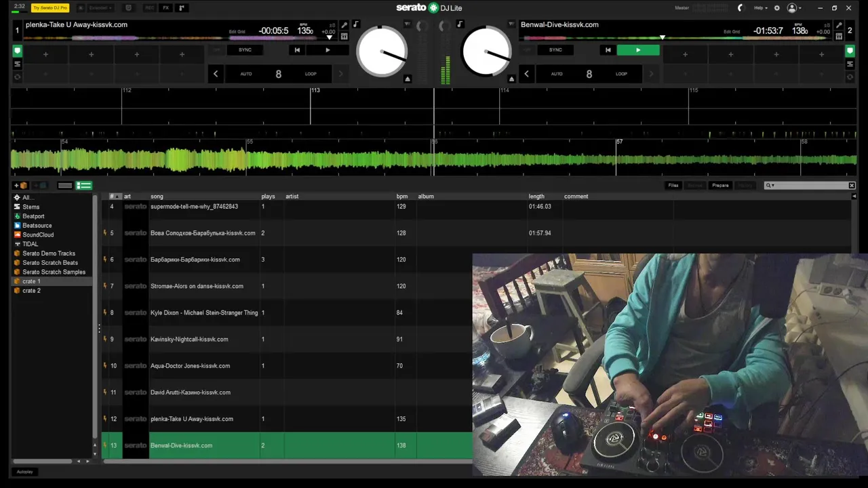Click the headphone notification icon near Help
This screenshot has width=868, height=488.
point(741,8)
